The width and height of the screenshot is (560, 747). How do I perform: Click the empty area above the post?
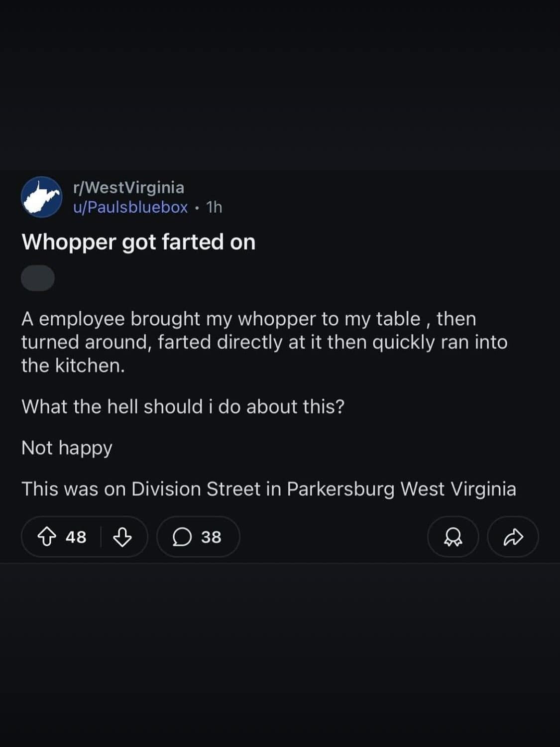[280, 85]
